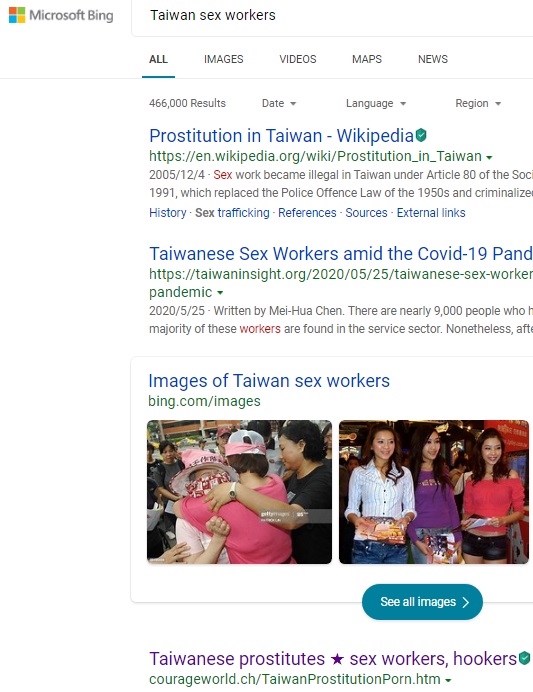Open the Date filter dropdown
This screenshot has width=533, height=692.
(279, 103)
